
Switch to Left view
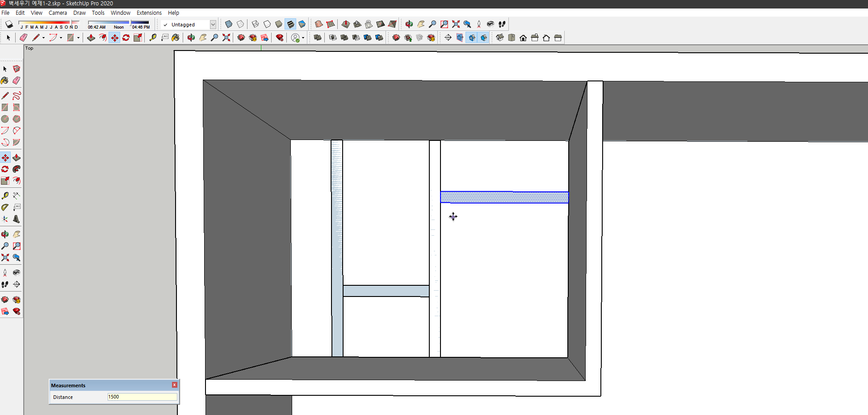coord(558,38)
